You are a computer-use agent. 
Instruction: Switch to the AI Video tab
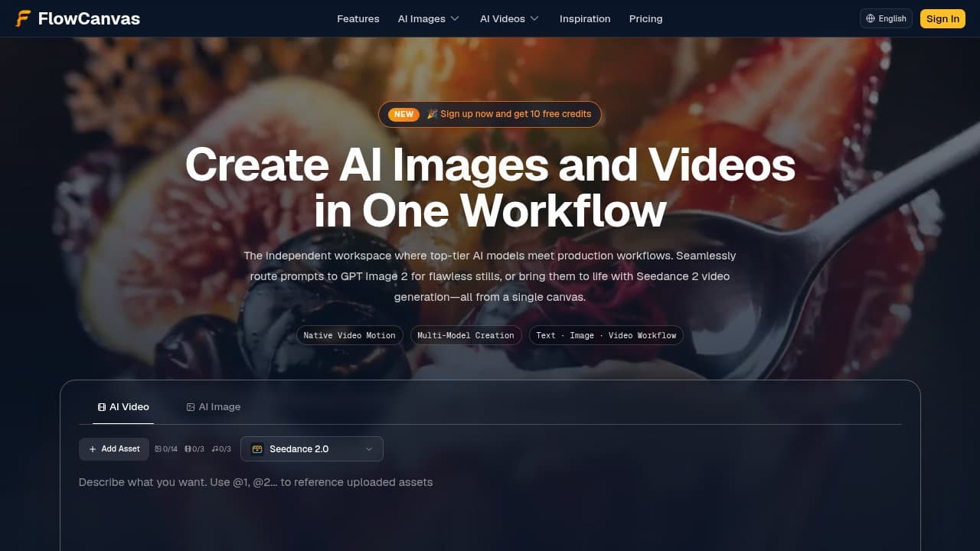click(x=123, y=407)
